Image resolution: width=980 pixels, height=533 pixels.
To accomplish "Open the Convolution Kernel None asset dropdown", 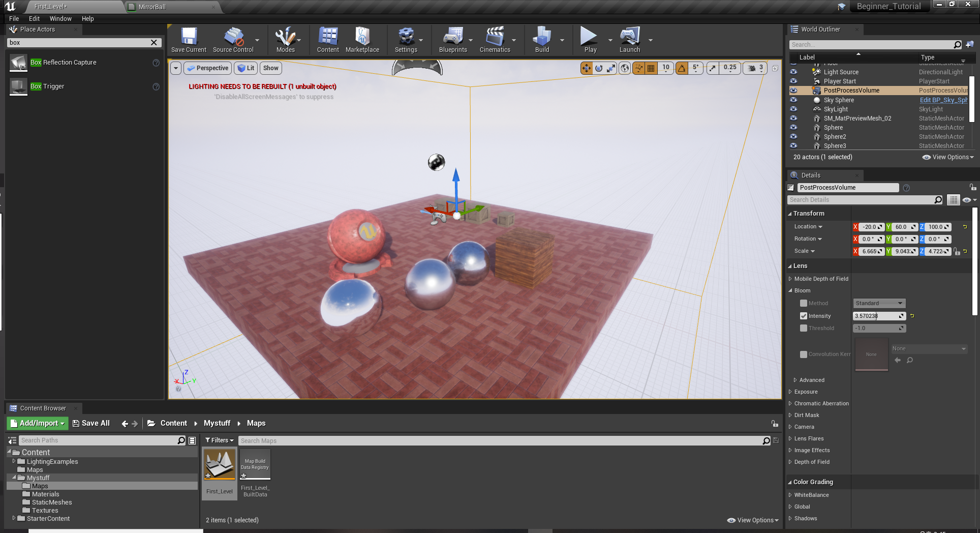I will [929, 349].
